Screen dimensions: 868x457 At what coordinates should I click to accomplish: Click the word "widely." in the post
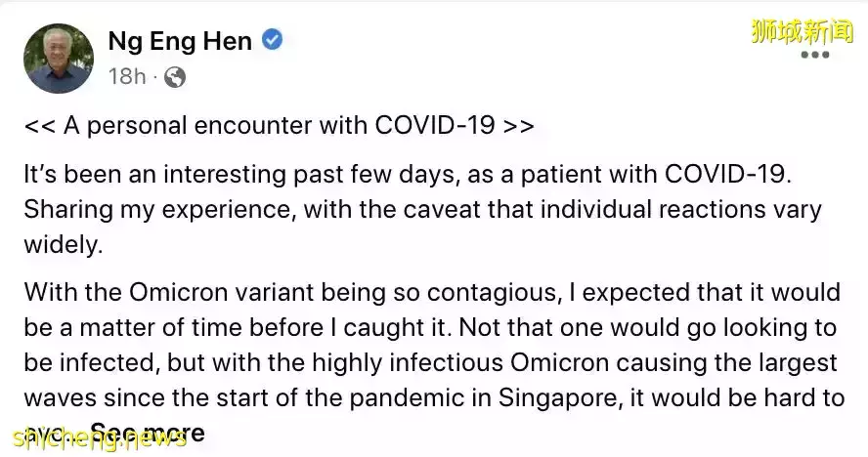pyautogui.click(x=63, y=245)
